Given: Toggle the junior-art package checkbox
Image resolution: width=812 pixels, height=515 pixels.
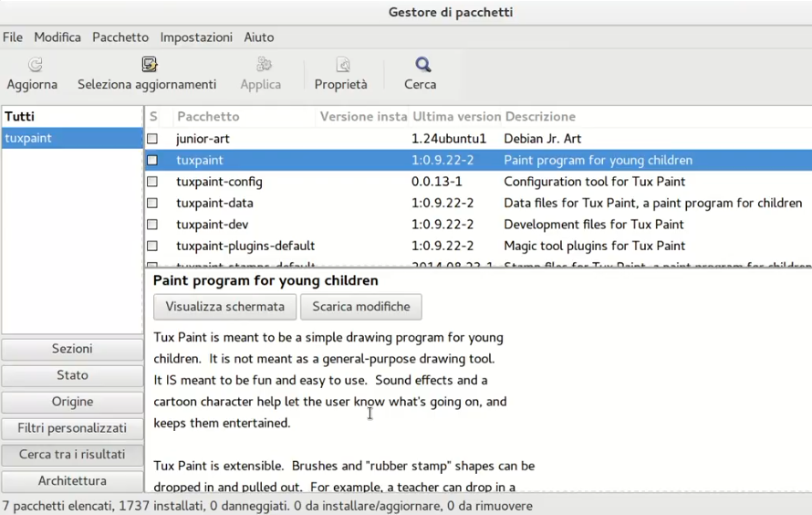Looking at the screenshot, I should [x=152, y=139].
